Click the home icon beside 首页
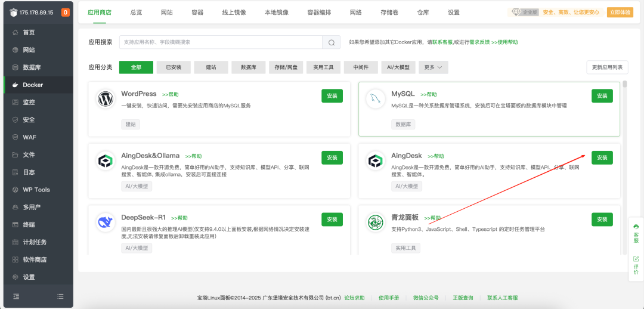This screenshot has height=309, width=644. (15, 32)
